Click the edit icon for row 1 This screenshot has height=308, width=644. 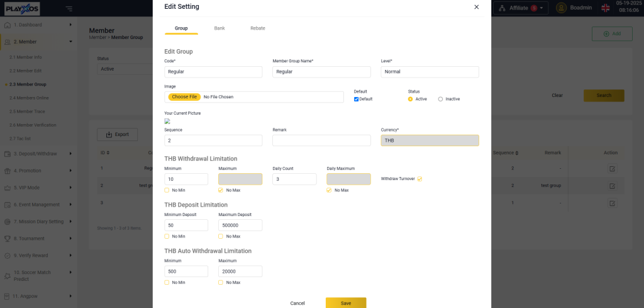coord(612,169)
